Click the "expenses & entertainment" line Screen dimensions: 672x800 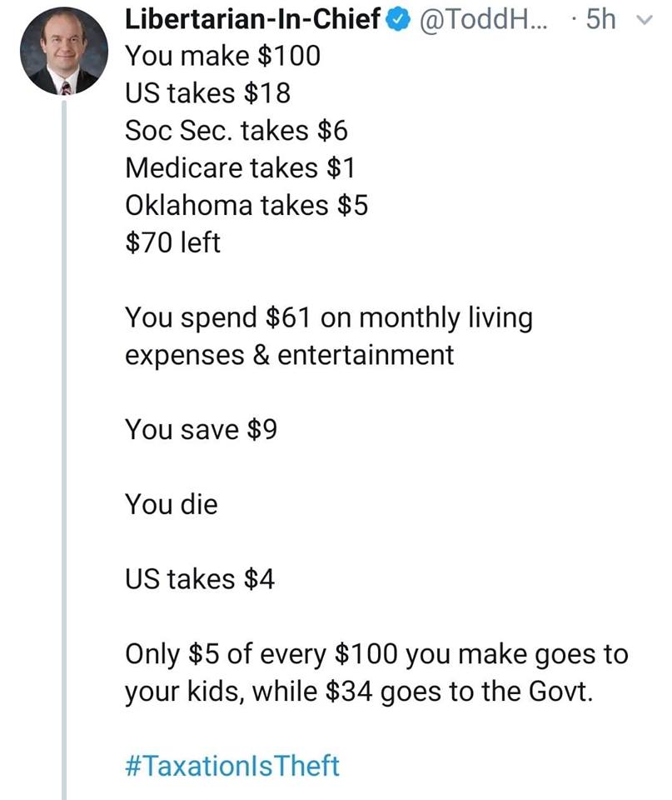[x=289, y=356]
